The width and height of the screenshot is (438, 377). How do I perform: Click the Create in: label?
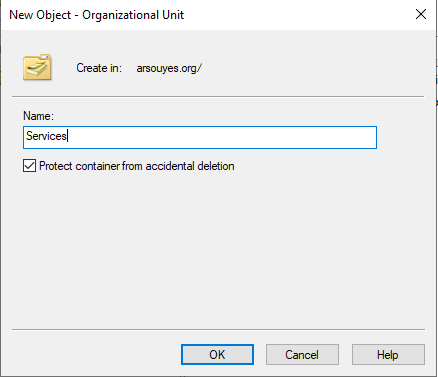point(99,68)
